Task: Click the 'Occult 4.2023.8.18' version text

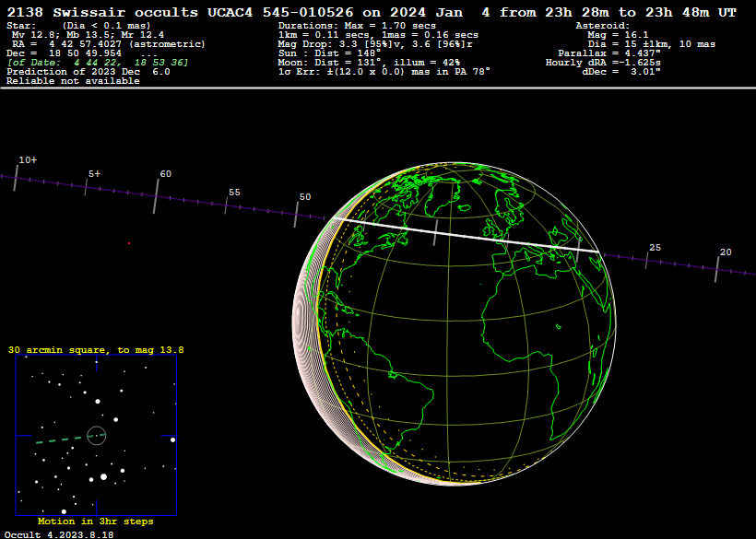Action: tap(59, 534)
